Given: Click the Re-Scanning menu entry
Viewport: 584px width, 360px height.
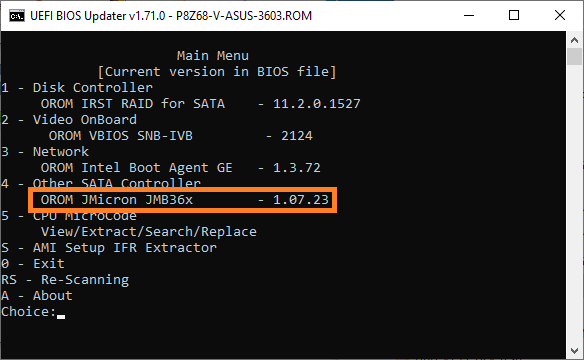Looking at the screenshot, I should 65,280.
